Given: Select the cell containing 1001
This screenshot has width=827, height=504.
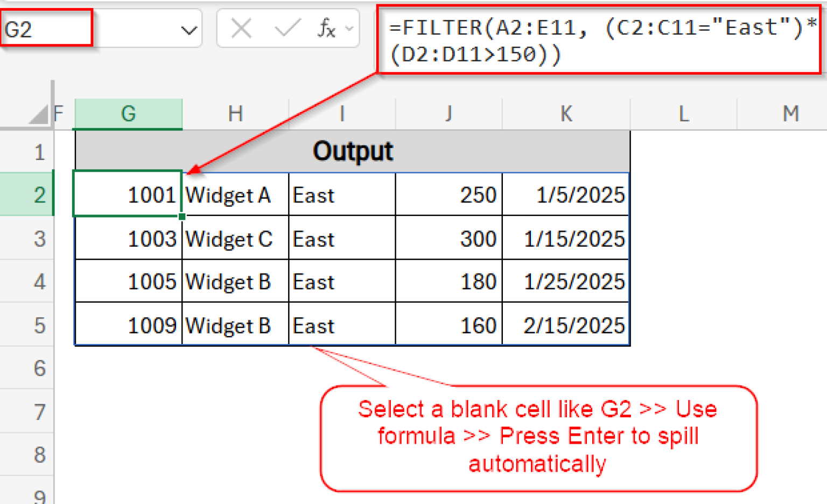Looking at the screenshot, I should [128, 194].
